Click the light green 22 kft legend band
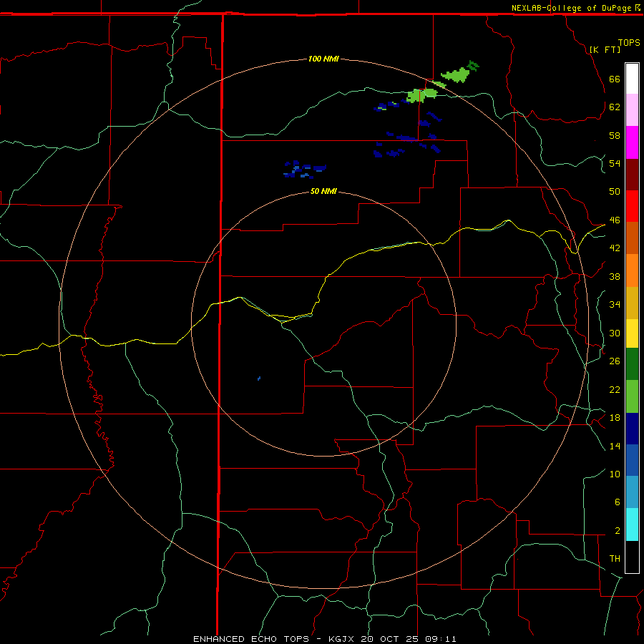This screenshot has width=644, height=644. click(x=632, y=396)
